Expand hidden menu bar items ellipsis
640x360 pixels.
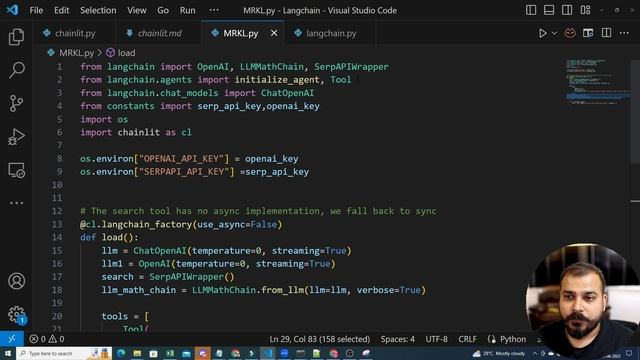click(214, 10)
